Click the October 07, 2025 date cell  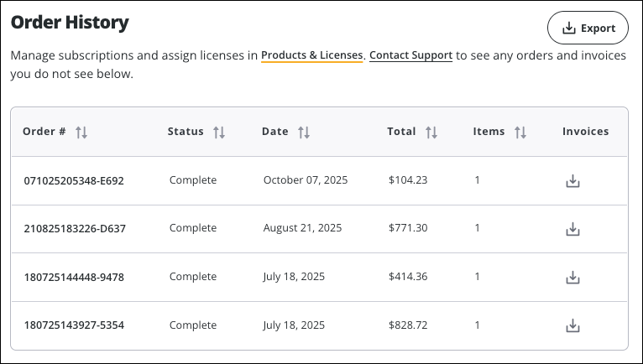click(x=305, y=179)
